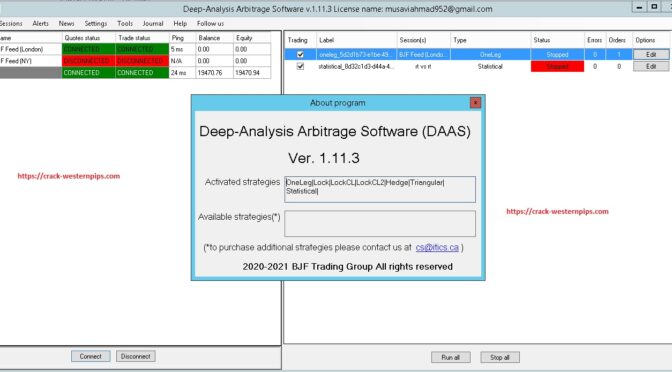Open the Sessions menu
The image size is (672, 372).
[x=11, y=24]
